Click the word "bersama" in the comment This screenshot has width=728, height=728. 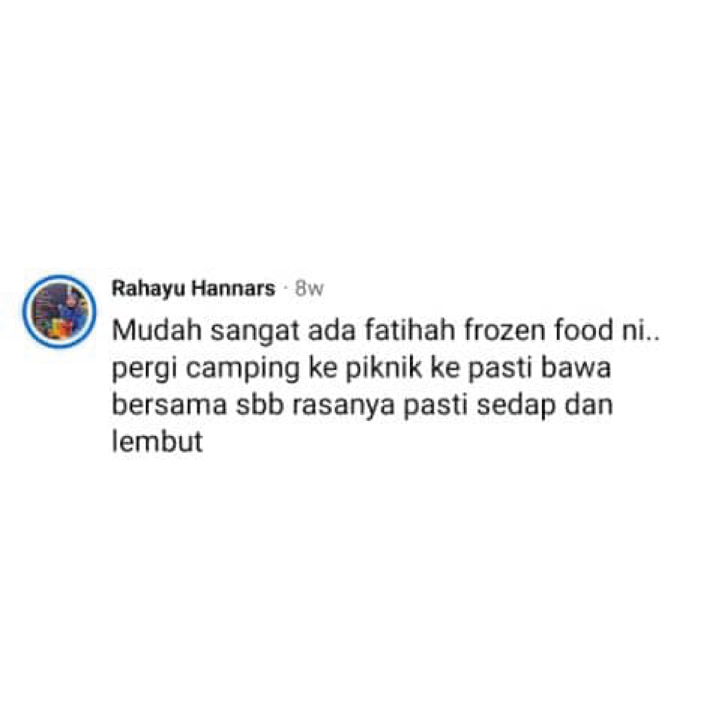(169, 406)
